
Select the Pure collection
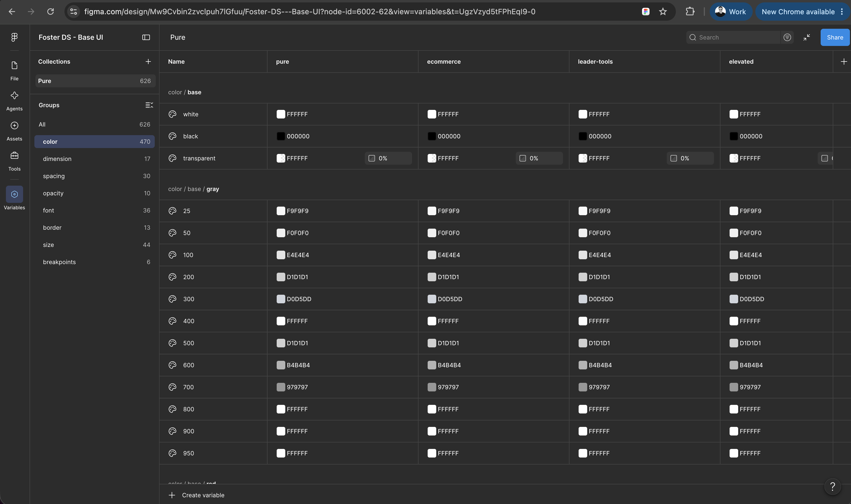point(95,81)
